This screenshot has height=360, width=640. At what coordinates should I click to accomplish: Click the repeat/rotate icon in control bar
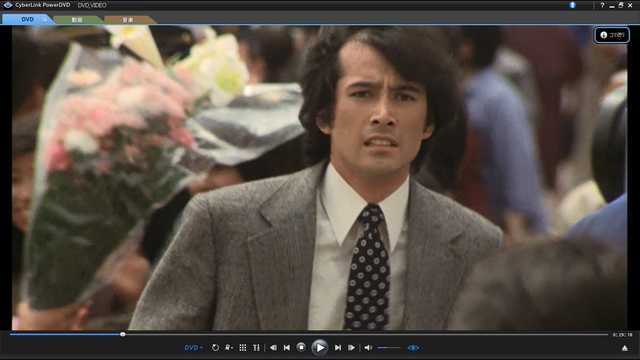click(x=215, y=348)
